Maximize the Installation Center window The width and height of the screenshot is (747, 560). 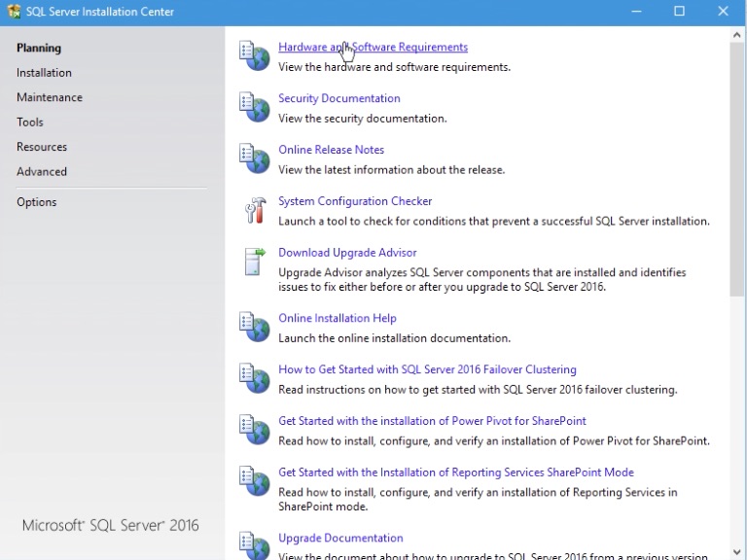679,12
